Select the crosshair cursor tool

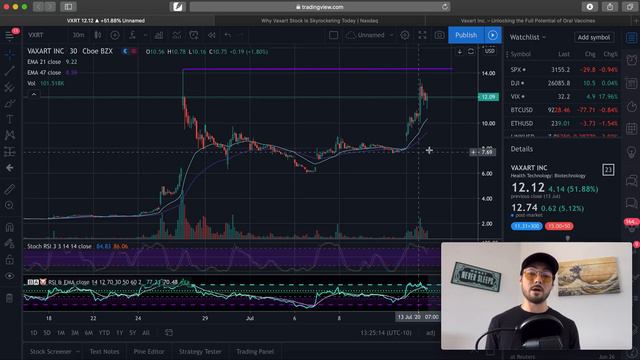pyautogui.click(x=9, y=53)
